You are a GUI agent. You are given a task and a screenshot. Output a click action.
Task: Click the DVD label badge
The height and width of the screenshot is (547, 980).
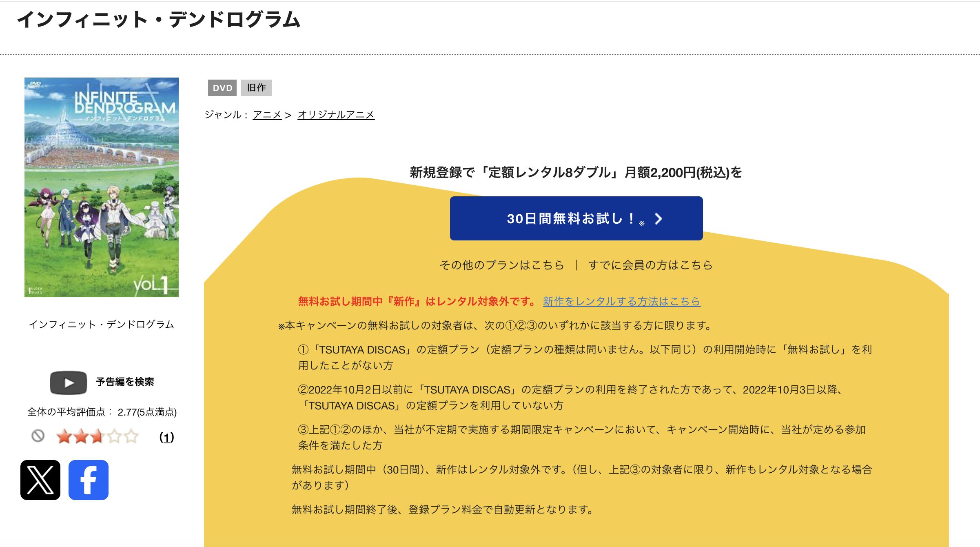(222, 88)
